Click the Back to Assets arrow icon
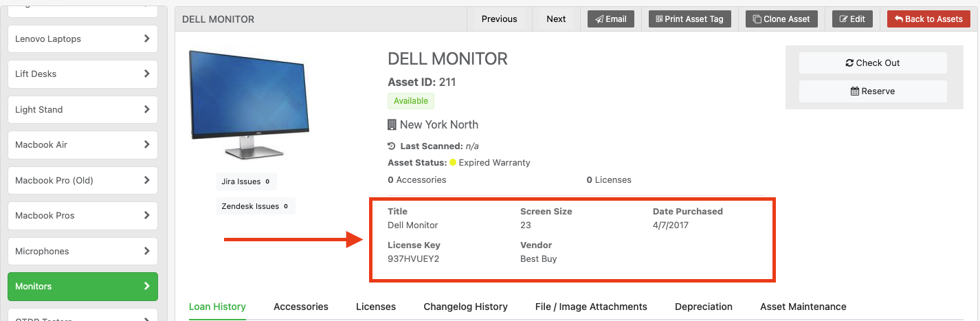The width and height of the screenshot is (980, 321). tap(899, 19)
